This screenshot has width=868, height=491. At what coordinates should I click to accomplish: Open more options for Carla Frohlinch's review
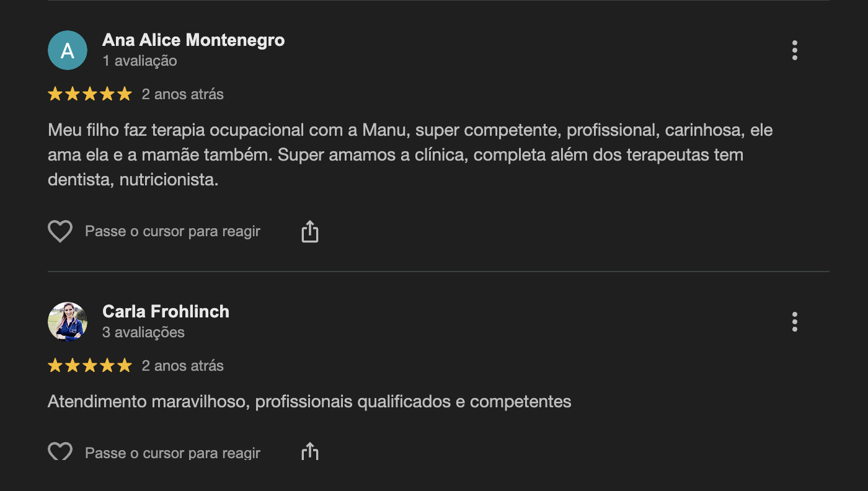(x=794, y=322)
